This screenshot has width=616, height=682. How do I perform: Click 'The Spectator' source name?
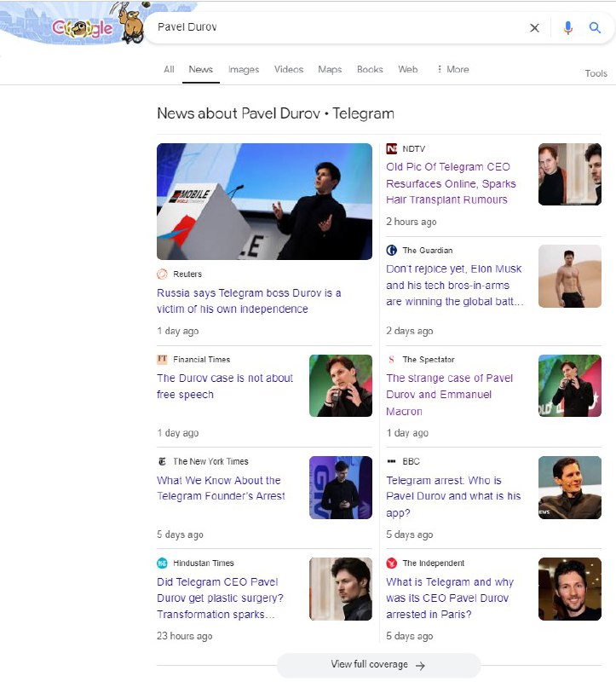429,359
